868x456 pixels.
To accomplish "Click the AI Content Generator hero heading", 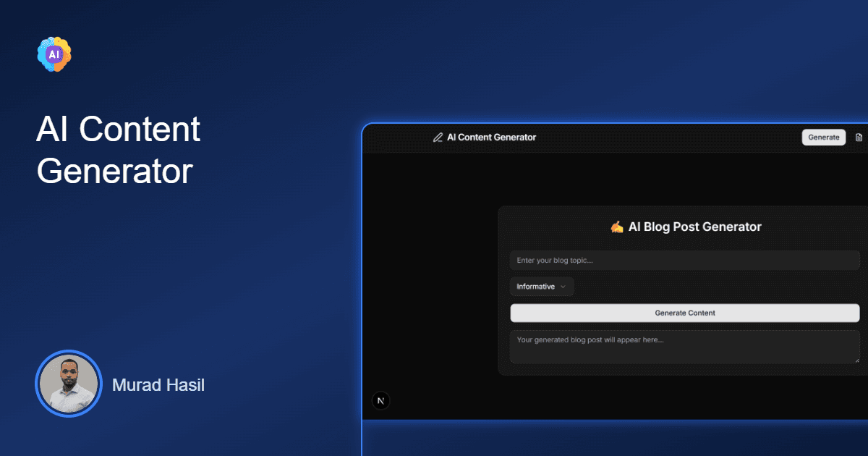I will click(x=118, y=150).
